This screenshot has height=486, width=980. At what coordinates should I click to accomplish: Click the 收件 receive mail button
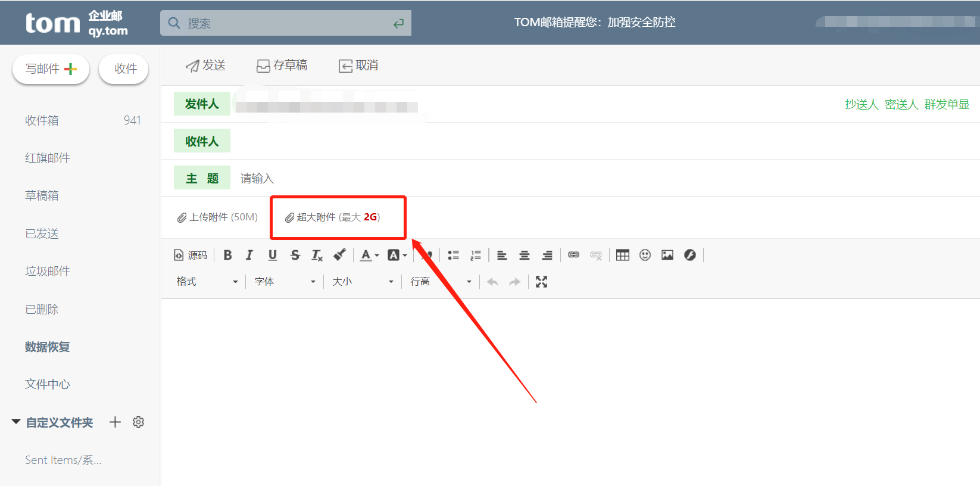tap(124, 69)
